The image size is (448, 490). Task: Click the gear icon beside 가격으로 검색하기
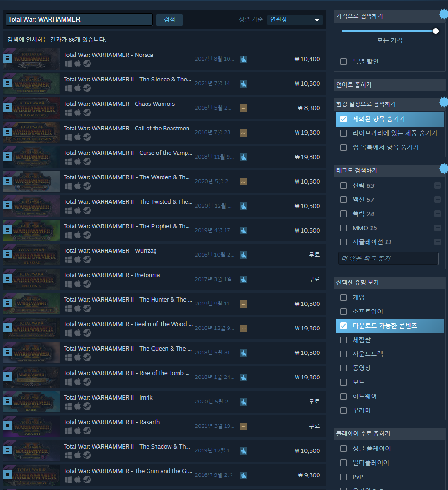(x=444, y=14)
